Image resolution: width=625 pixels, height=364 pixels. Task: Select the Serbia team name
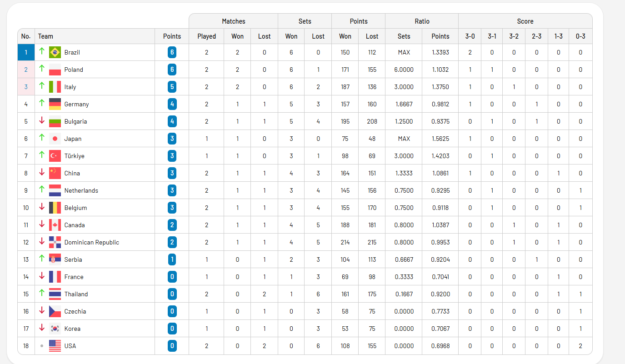tap(73, 259)
